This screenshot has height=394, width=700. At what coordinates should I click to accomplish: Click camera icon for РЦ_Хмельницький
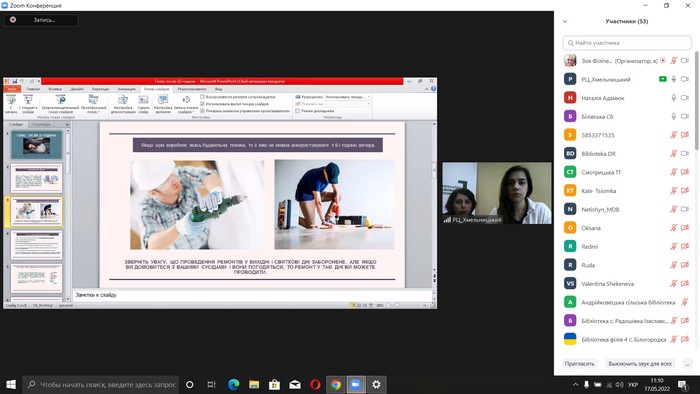(x=685, y=79)
